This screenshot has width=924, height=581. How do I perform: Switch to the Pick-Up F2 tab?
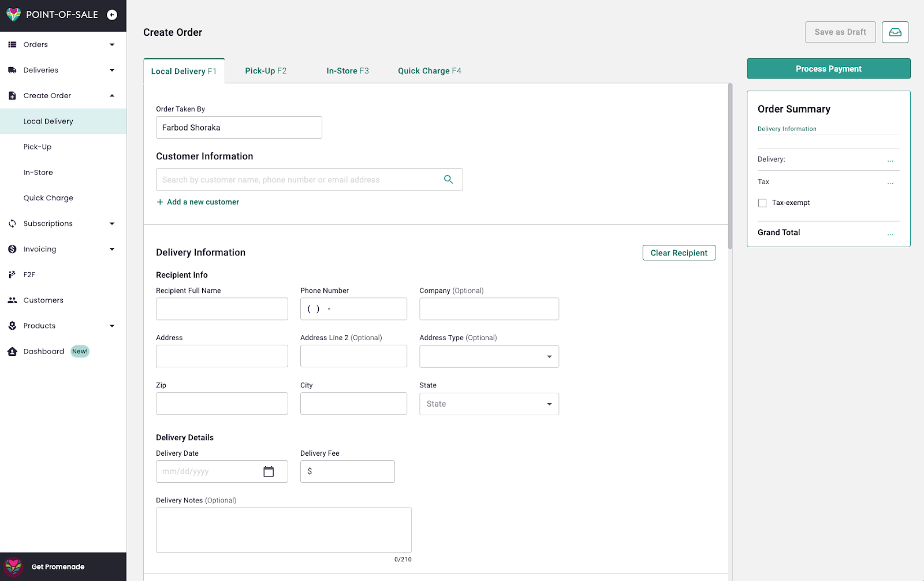pyautogui.click(x=266, y=71)
